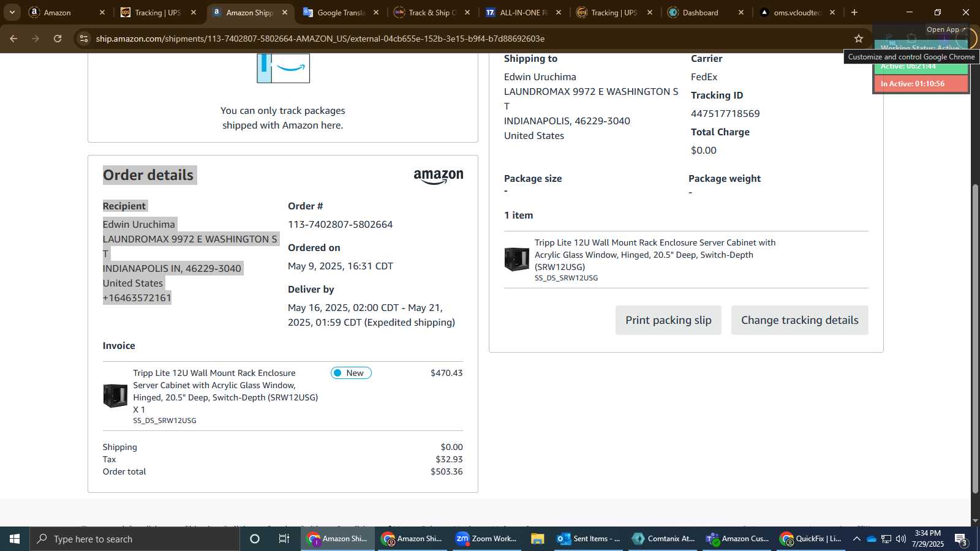This screenshot has height=551, width=980.
Task: Select the tracking ID 447517718569
Action: [725, 114]
